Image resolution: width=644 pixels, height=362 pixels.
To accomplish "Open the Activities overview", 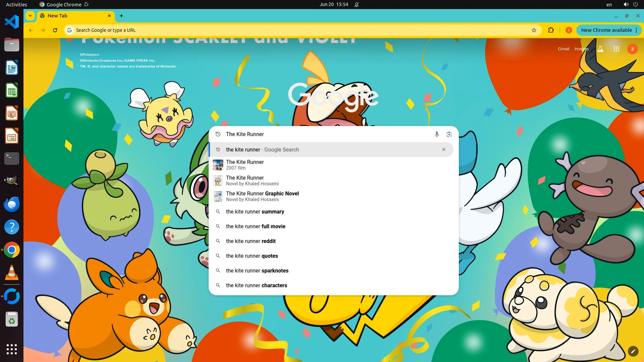I will point(16,5).
